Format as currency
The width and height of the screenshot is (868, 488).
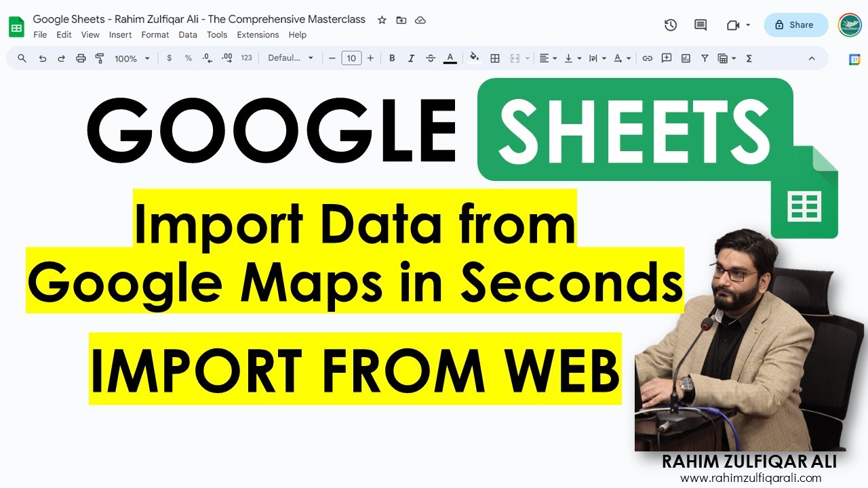[169, 58]
